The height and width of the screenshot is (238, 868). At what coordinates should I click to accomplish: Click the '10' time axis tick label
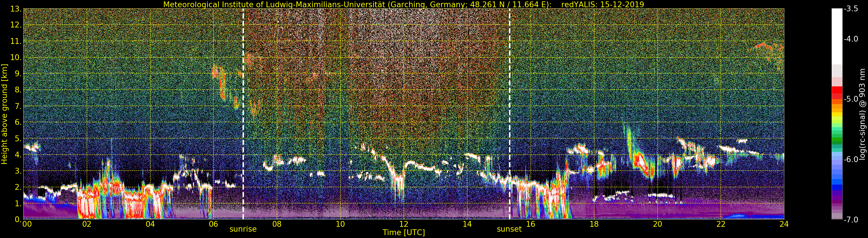(x=340, y=224)
